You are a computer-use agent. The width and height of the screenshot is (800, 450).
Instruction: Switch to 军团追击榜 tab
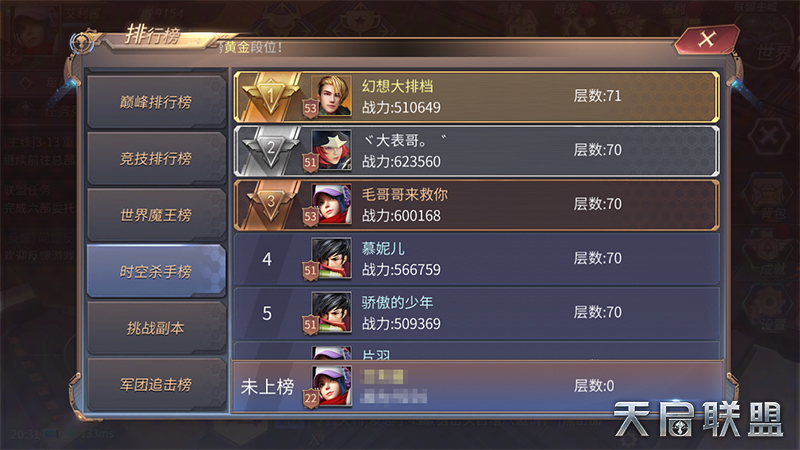tap(156, 384)
